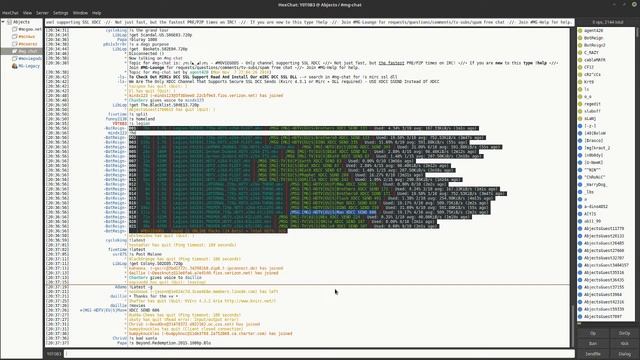
Task: Click BotReign2's green status icon
Action: (580, 45)
